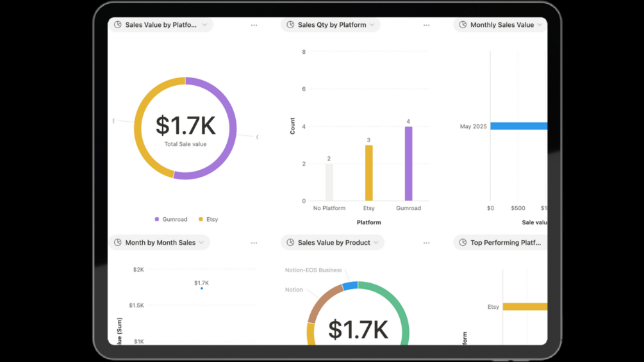
Task: Click the purple Gumroad bar in chart
Action: click(409, 163)
